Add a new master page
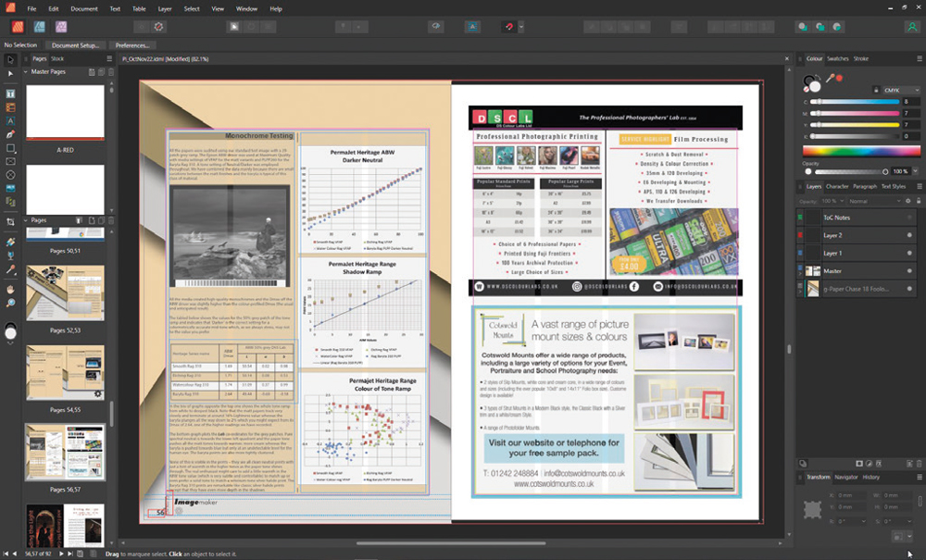 [92, 72]
